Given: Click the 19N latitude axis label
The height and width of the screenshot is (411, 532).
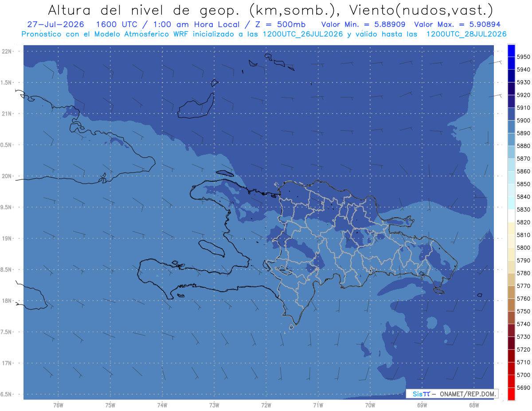Looking at the screenshot, I should (7, 239).
